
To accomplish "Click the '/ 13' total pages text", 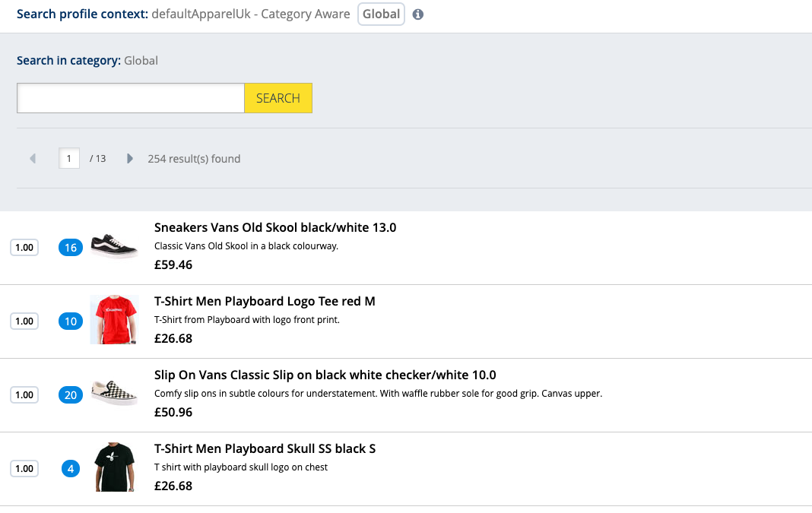I will (97, 158).
